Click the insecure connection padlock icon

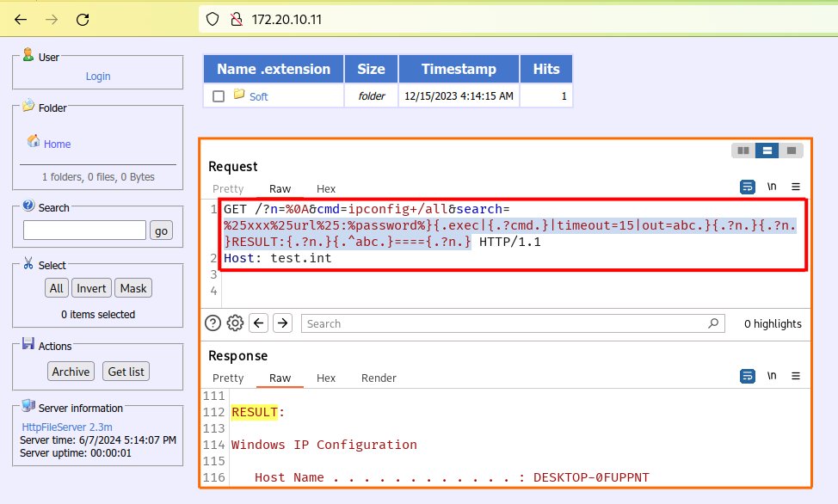pyautogui.click(x=237, y=19)
